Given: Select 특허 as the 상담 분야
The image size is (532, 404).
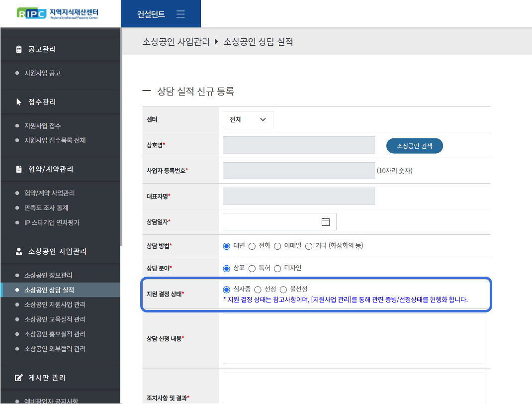Looking at the screenshot, I should (252, 268).
